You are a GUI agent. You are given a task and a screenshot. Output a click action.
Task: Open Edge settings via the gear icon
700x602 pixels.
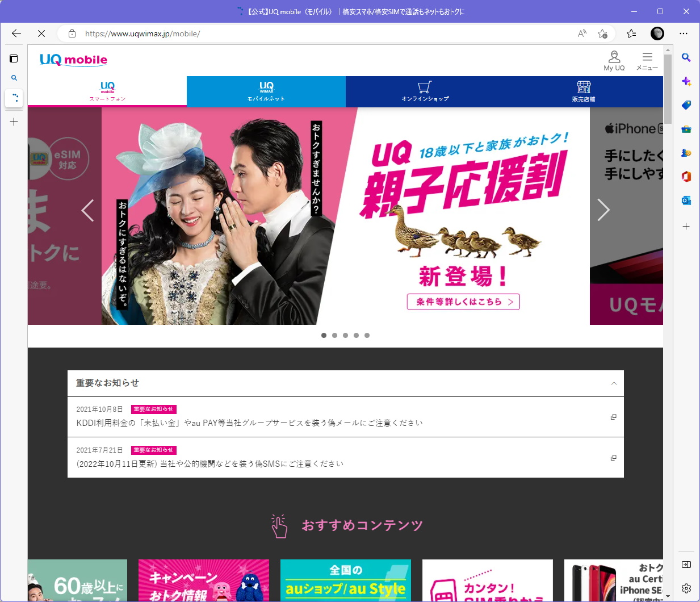pos(686,588)
